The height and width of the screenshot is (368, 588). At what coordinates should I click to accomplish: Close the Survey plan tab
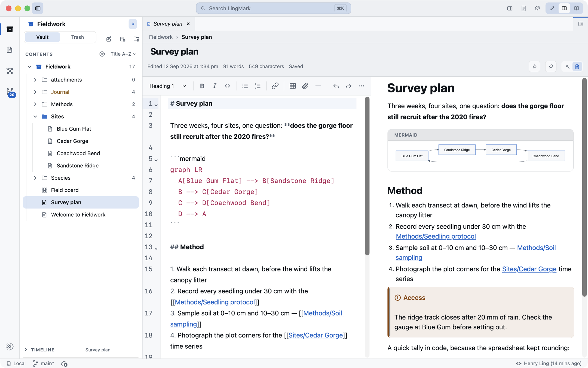(188, 24)
